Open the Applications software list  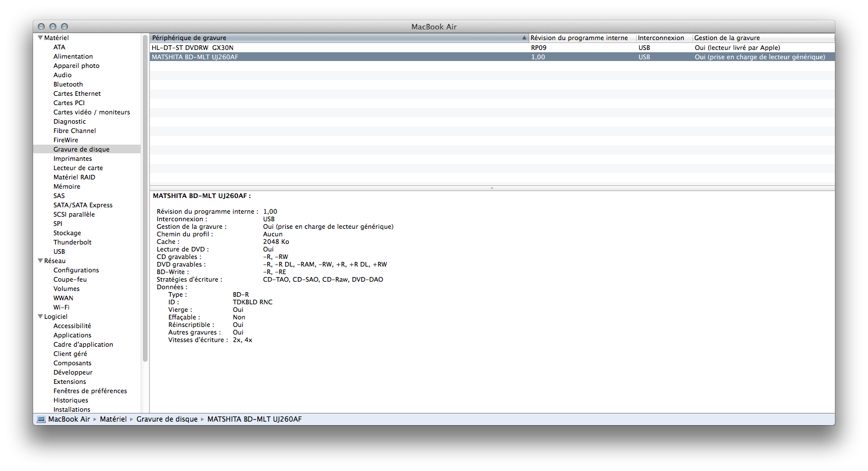[73, 335]
